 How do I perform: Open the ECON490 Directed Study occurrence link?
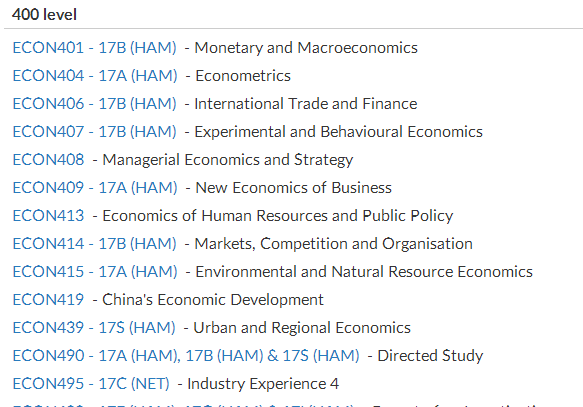coord(186,356)
